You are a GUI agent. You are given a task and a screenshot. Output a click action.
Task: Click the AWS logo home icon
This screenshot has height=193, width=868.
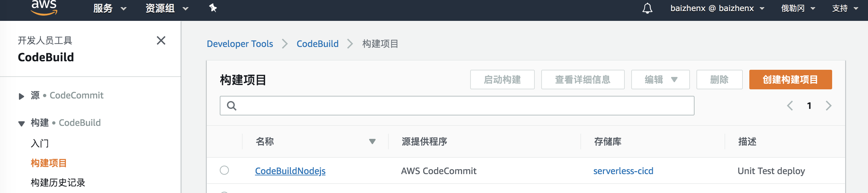pos(44,8)
